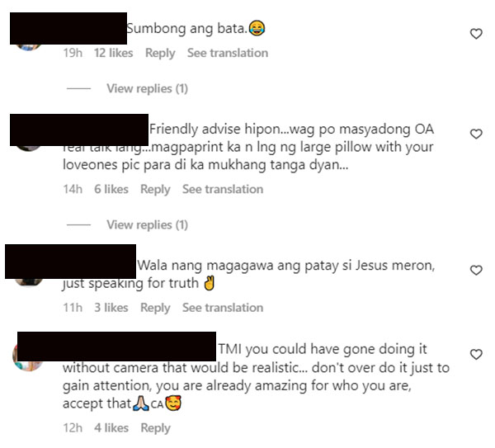495x448 pixels.
Task: Click the 14h timestamp on second comment
Action: tap(73, 189)
